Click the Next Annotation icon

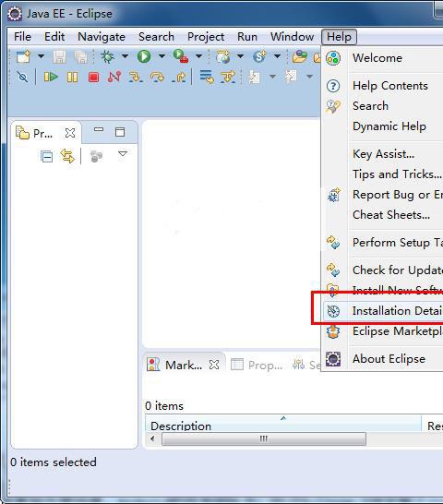click(x=255, y=78)
